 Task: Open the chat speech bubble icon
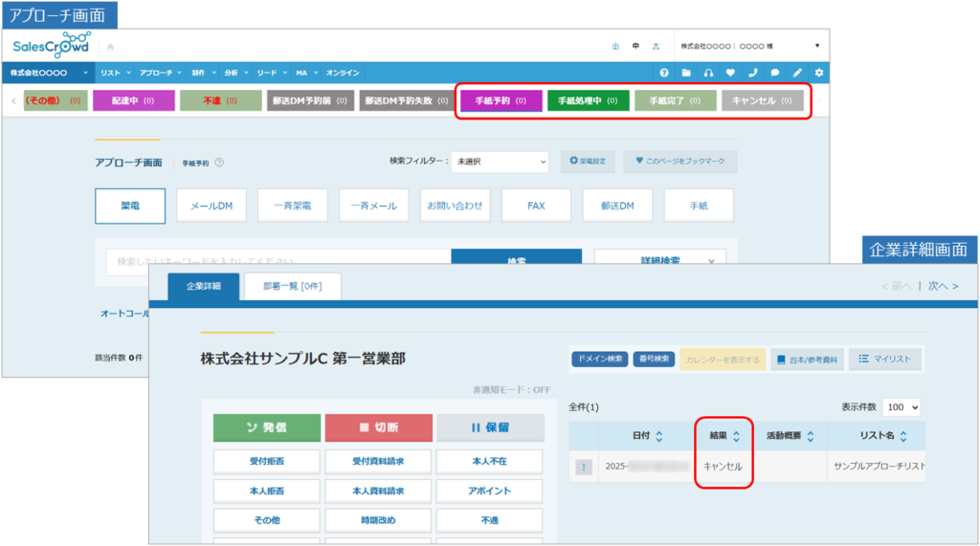774,73
